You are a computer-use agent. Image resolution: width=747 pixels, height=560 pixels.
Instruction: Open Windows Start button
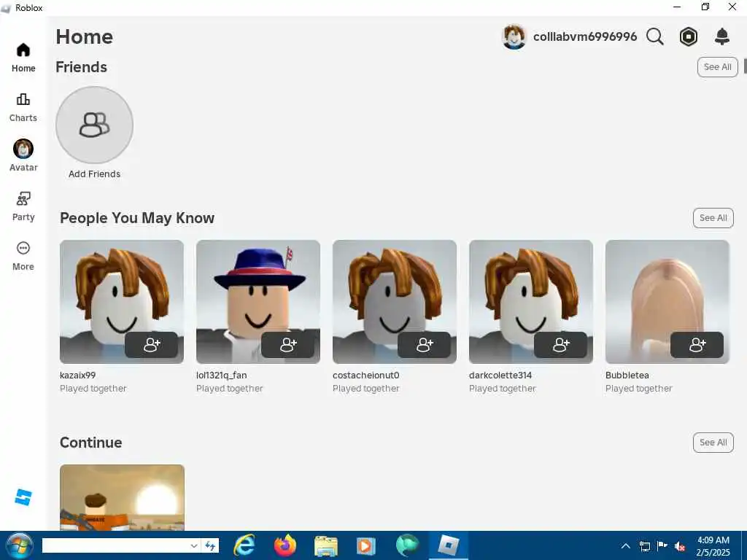click(x=19, y=545)
